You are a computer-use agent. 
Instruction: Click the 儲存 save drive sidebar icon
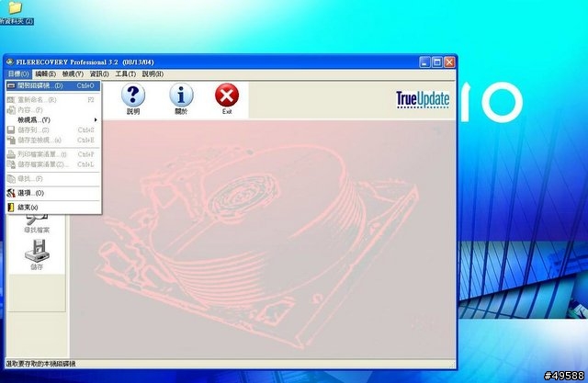pos(37,254)
